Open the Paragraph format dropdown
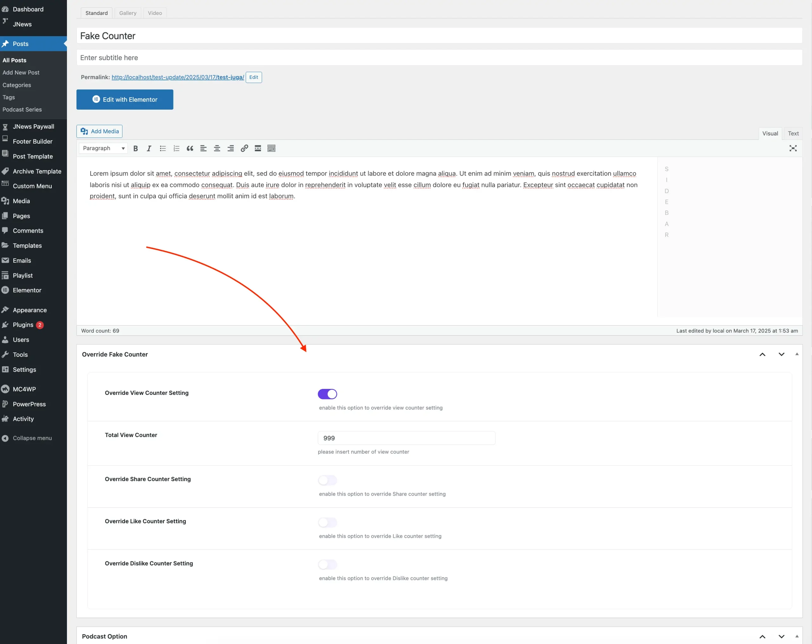The image size is (812, 644). (x=103, y=148)
